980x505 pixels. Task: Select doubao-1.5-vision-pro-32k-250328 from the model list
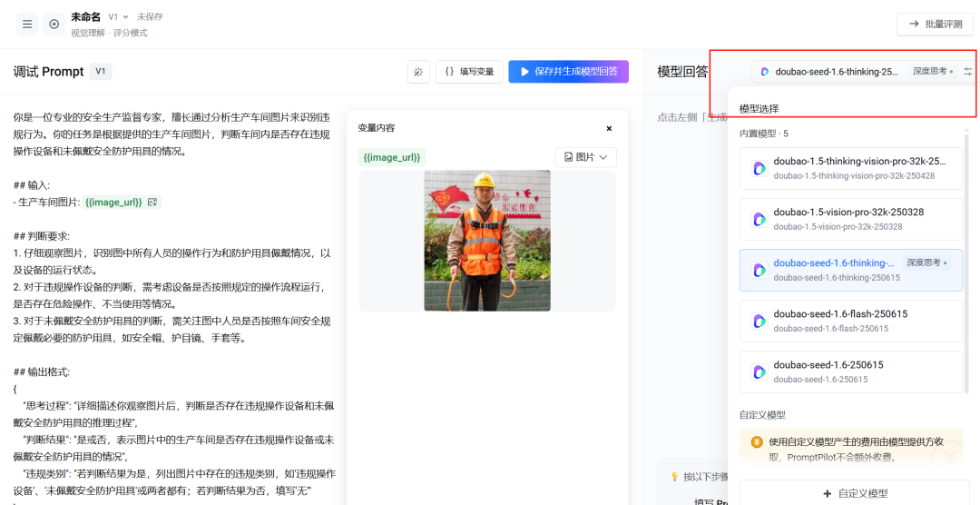[x=850, y=219]
